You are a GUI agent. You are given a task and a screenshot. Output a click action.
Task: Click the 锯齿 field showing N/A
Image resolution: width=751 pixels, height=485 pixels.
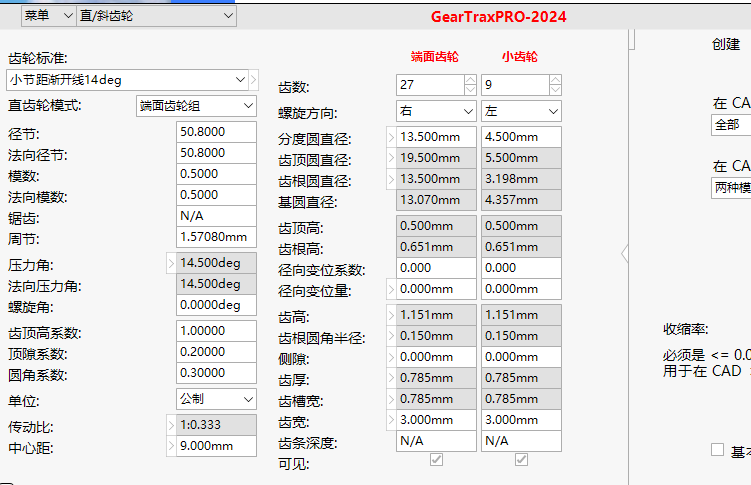click(216, 216)
